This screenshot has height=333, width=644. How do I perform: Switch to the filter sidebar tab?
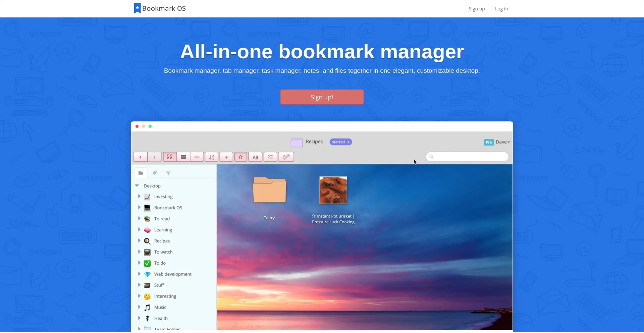(x=168, y=173)
